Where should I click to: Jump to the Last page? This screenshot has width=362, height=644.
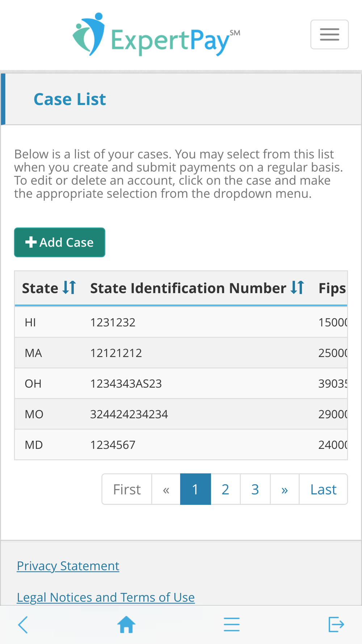tap(323, 489)
